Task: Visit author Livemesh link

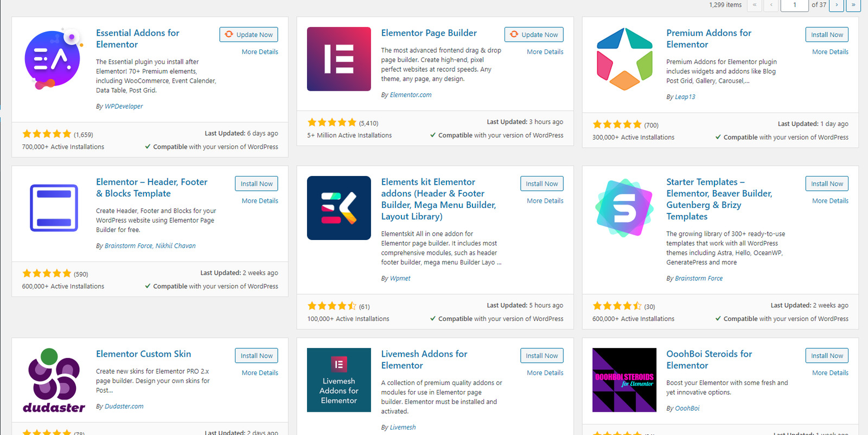Action: tap(403, 427)
